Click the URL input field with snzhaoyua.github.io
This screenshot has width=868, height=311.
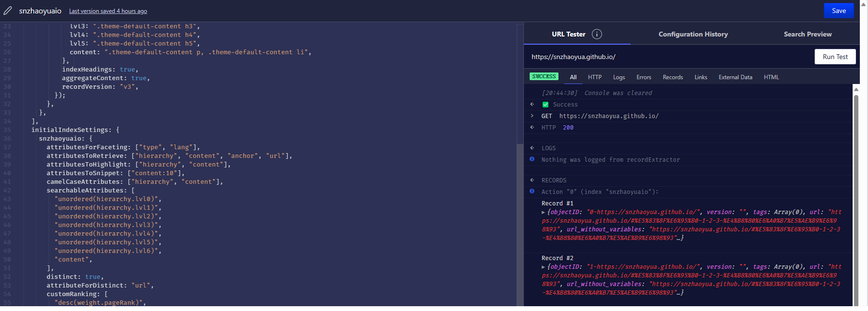coord(668,57)
